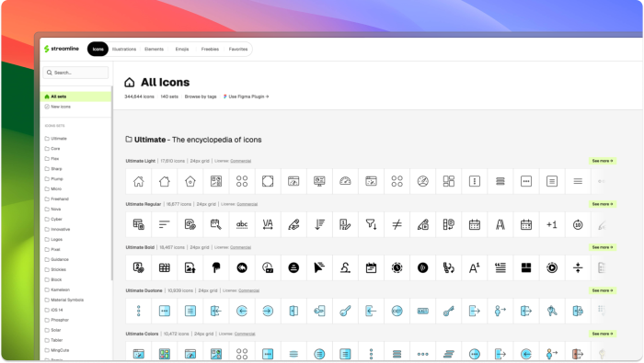
Task: Open Commercial license link for Ultimate Light
Action: pos(241,161)
